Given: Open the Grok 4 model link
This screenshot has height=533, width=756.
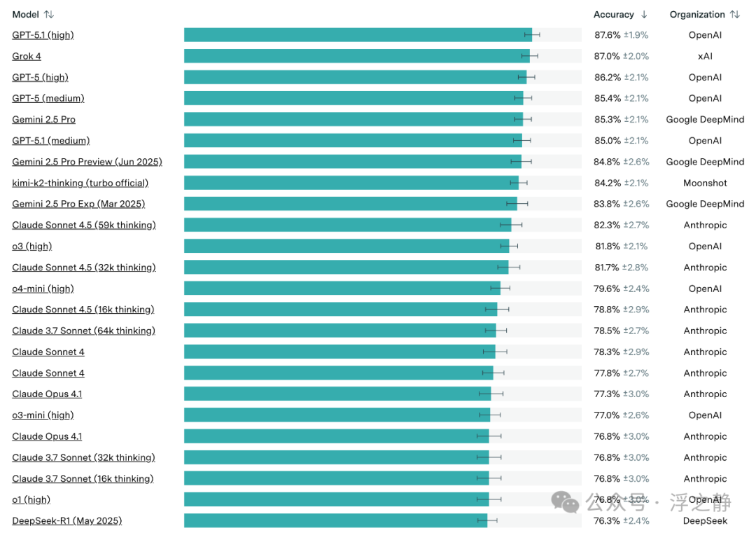Looking at the screenshot, I should 27,57.
